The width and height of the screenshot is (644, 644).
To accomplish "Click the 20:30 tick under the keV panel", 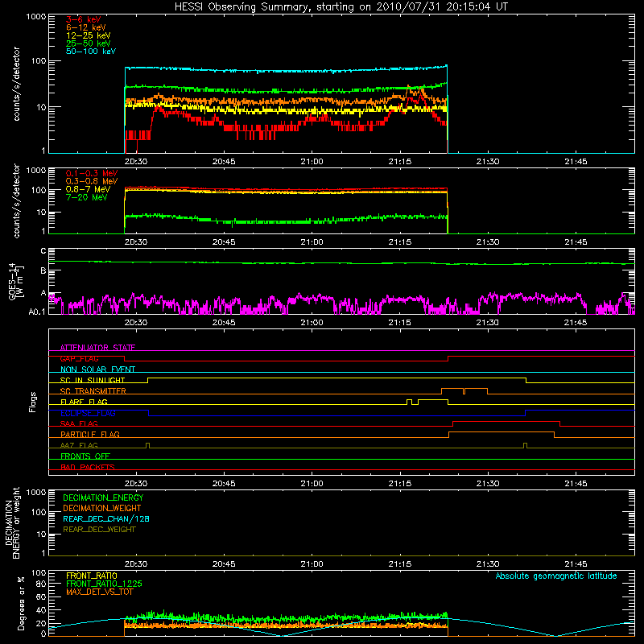I will [x=136, y=162].
